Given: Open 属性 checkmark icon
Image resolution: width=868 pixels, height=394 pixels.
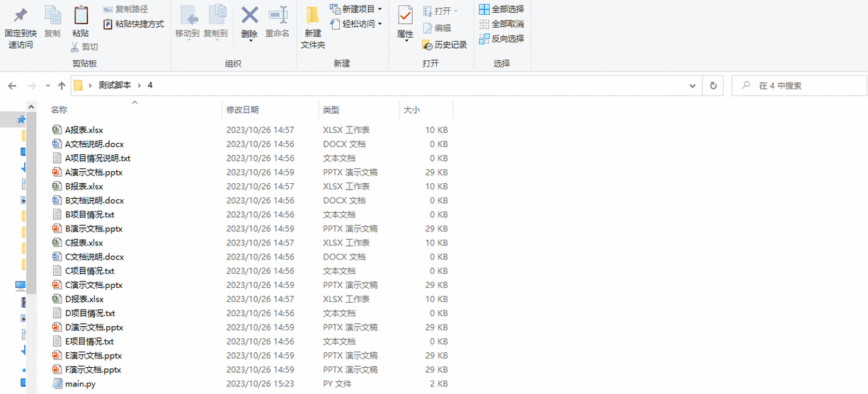Looking at the screenshot, I should (405, 15).
